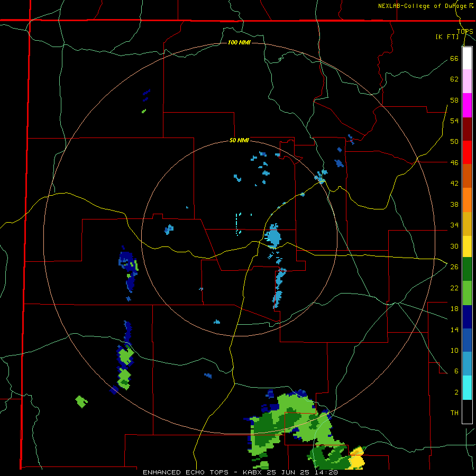Click the cyan swatch near the scale bottom
476x476 pixels.
(x=467, y=388)
